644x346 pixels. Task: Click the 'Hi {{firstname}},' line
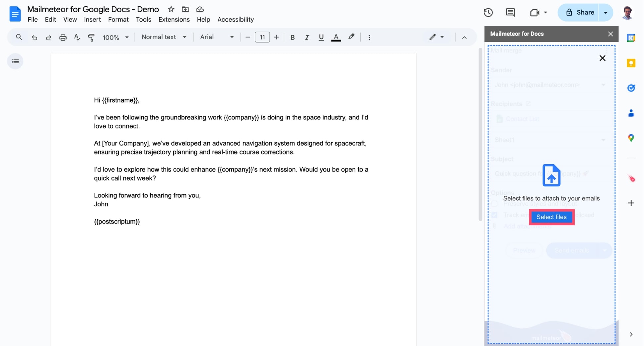point(116,100)
